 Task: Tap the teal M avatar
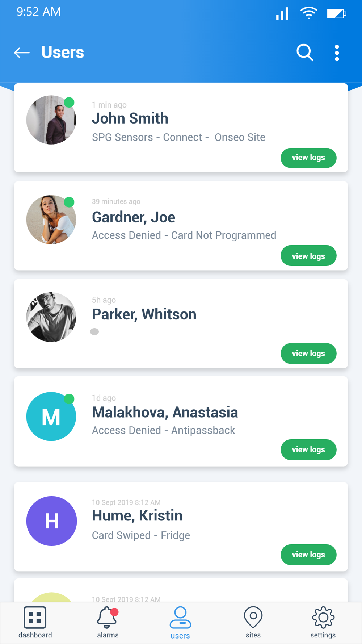click(x=51, y=417)
